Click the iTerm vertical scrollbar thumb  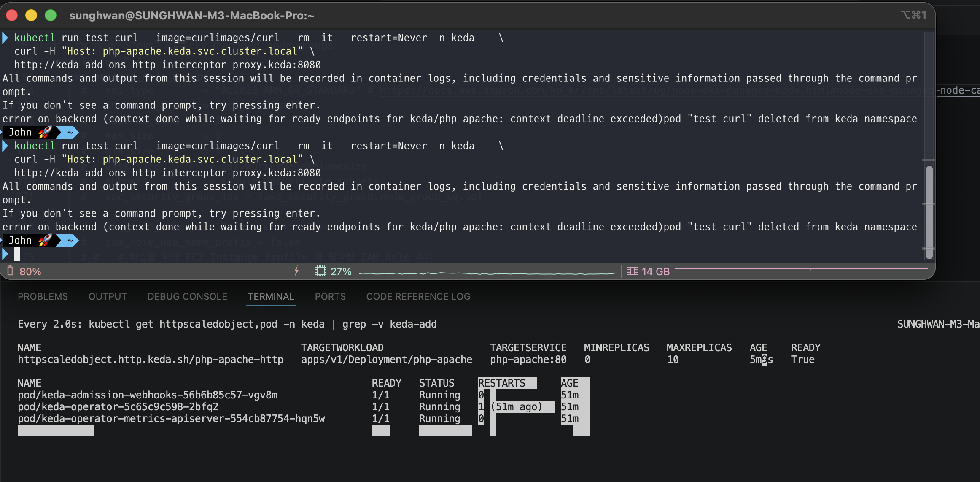point(929,212)
